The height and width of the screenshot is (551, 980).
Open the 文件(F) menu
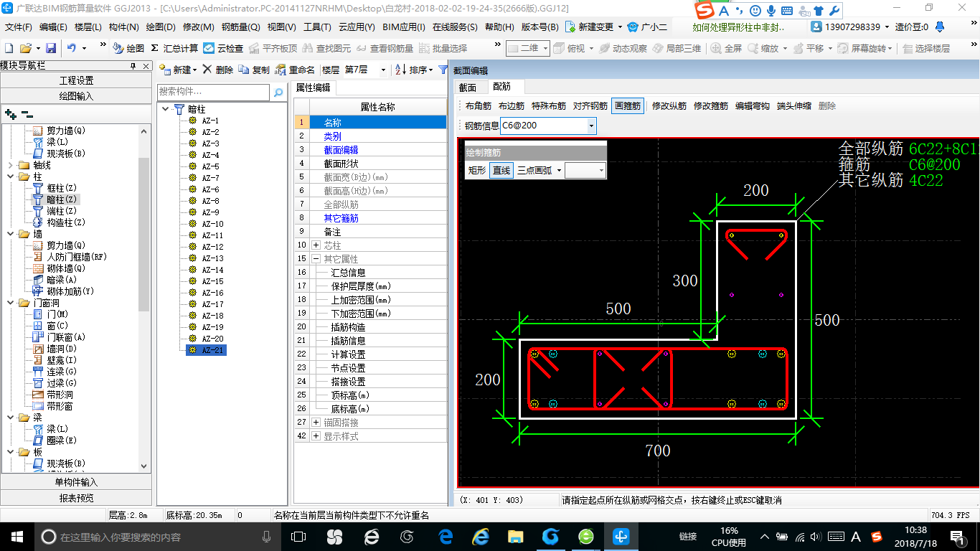[x=19, y=27]
